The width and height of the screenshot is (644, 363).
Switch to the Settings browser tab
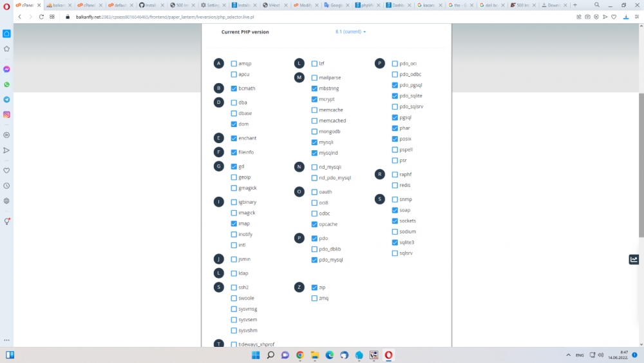pyautogui.click(x=213, y=5)
